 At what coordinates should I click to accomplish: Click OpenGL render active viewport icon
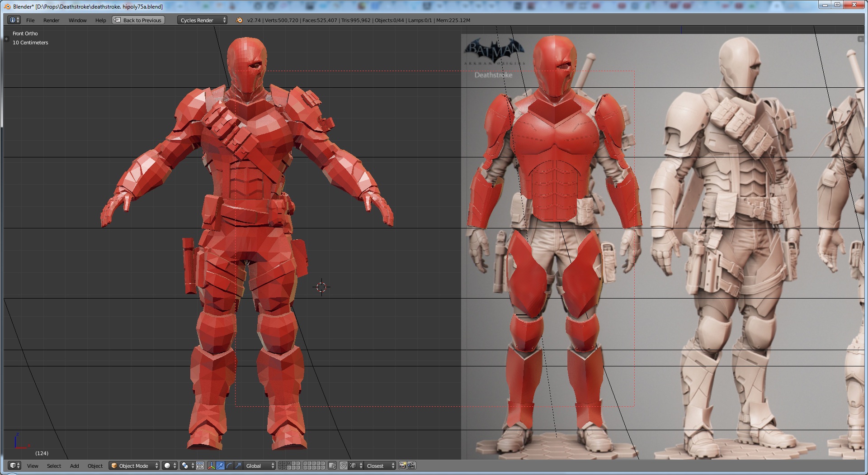402,466
